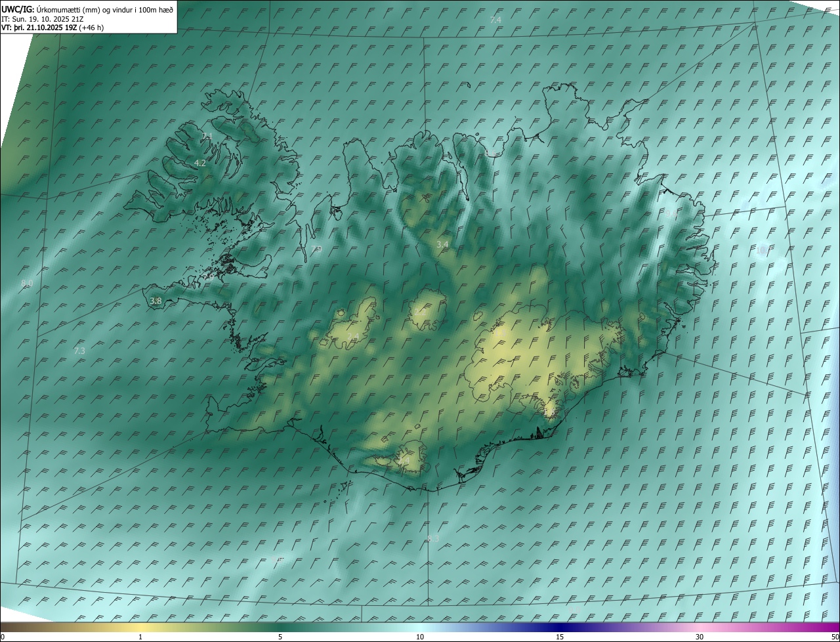Click the 4.2 value in the Westfjords
The width and height of the screenshot is (840, 642).
[x=200, y=163]
